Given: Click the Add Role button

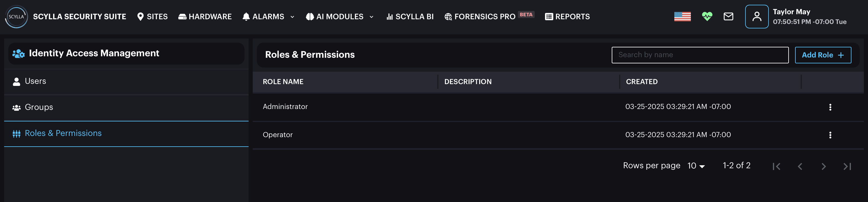Looking at the screenshot, I should [x=823, y=55].
